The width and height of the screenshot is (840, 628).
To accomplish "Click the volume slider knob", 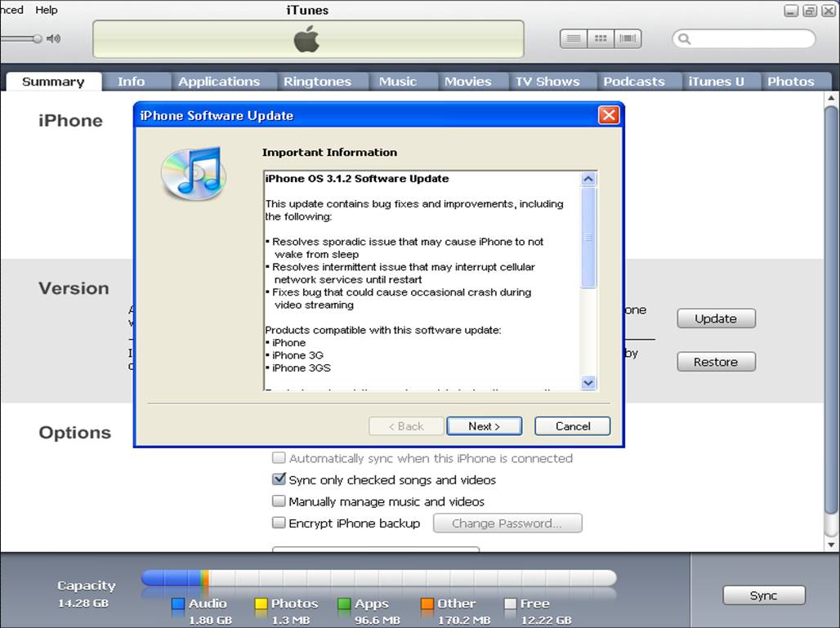I will click(37, 38).
